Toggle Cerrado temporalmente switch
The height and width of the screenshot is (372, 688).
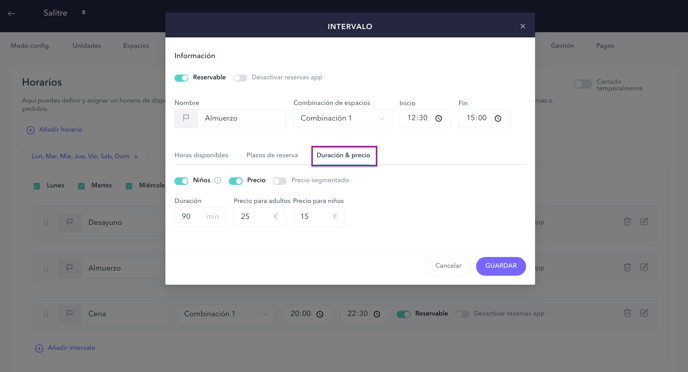pyautogui.click(x=583, y=84)
